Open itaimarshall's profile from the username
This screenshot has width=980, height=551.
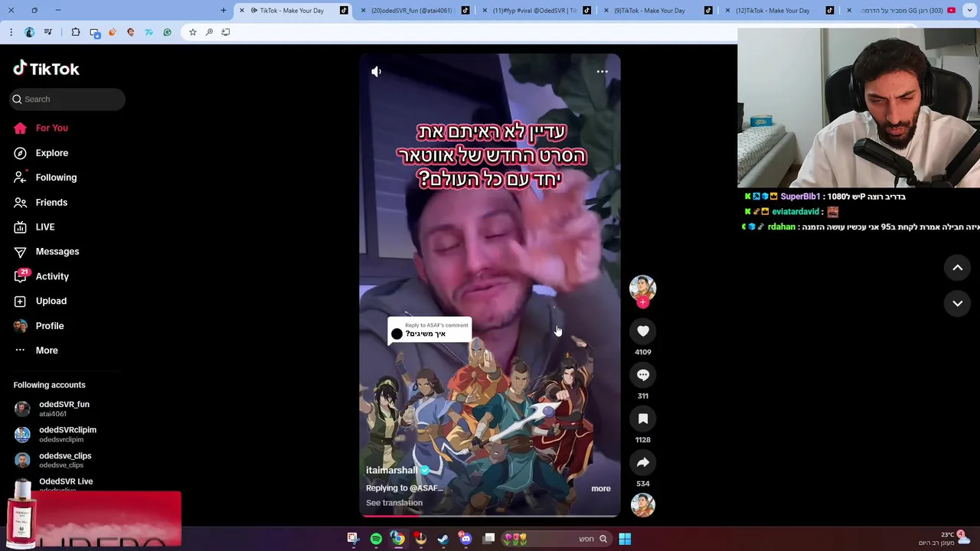point(391,471)
